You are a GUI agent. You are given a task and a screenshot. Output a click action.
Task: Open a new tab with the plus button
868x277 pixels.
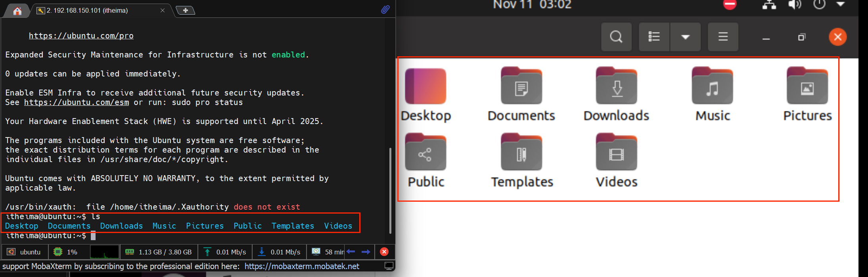click(185, 10)
